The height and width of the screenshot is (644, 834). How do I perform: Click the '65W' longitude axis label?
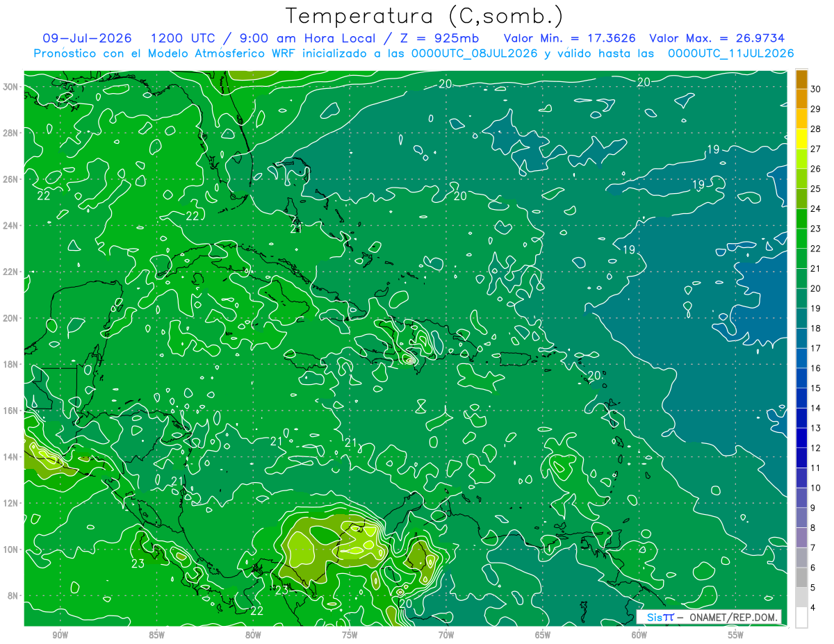[x=543, y=635]
